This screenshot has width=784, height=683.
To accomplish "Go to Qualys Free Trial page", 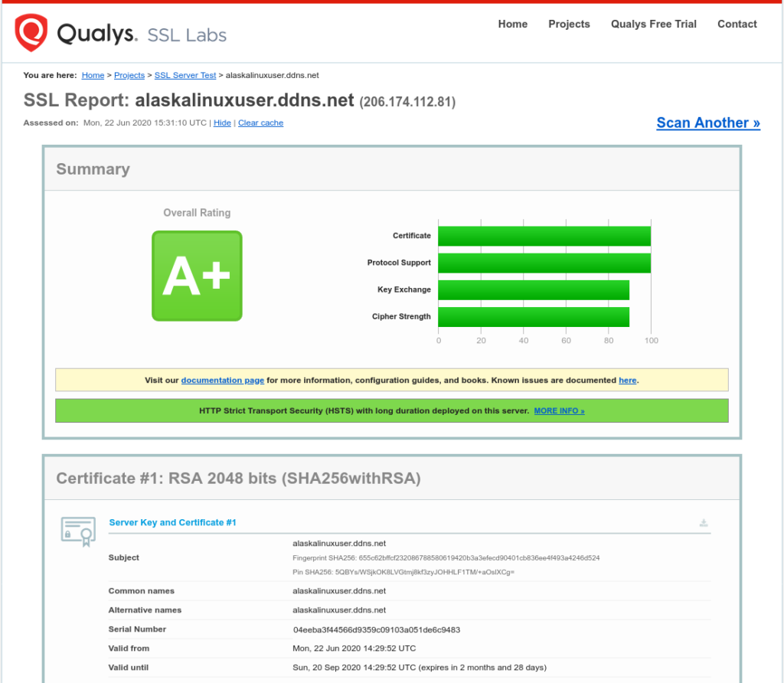I will tap(653, 24).
